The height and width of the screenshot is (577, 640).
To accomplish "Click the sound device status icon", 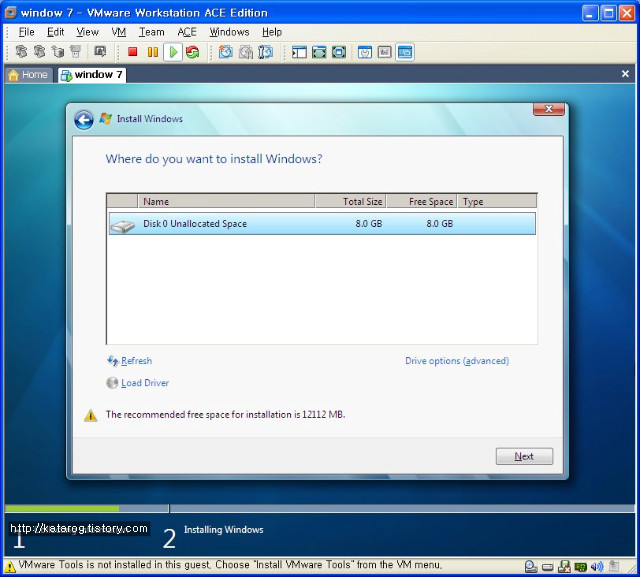I will [x=597, y=566].
